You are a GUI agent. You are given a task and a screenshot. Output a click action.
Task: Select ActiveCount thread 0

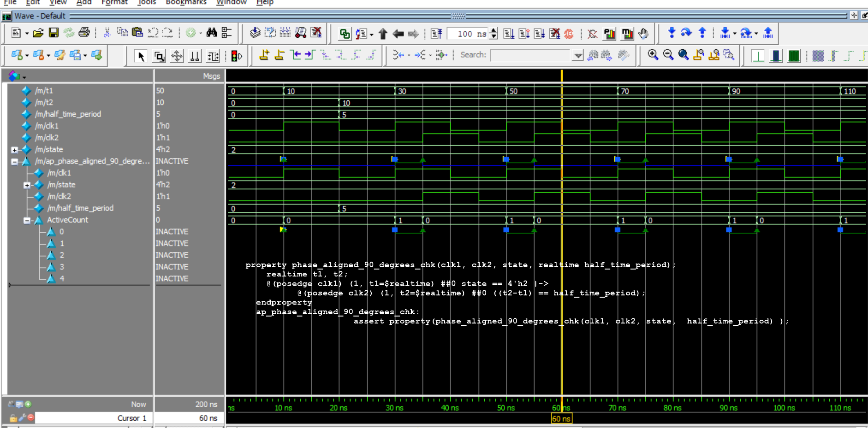click(x=61, y=232)
